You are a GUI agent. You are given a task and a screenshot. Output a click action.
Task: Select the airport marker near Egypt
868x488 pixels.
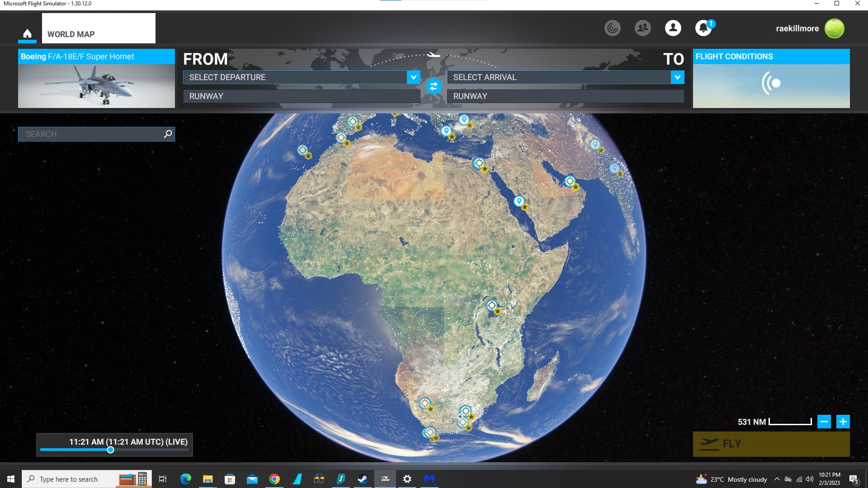tap(479, 164)
